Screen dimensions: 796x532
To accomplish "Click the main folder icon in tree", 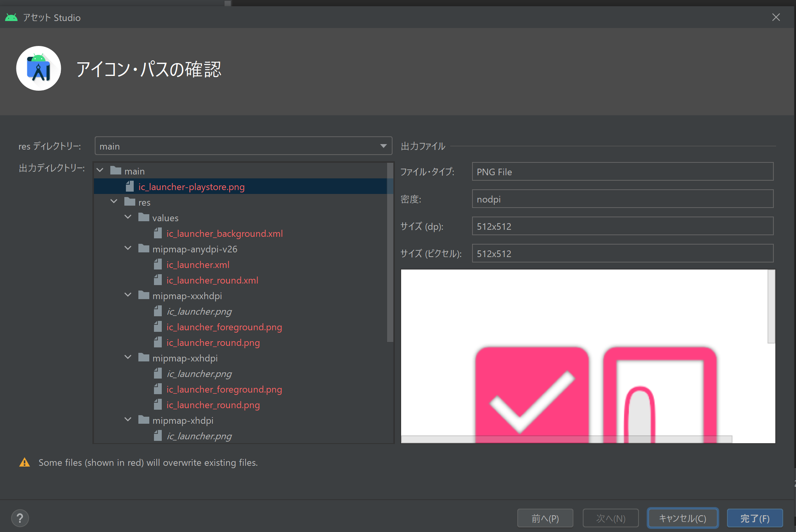I will click(x=116, y=171).
